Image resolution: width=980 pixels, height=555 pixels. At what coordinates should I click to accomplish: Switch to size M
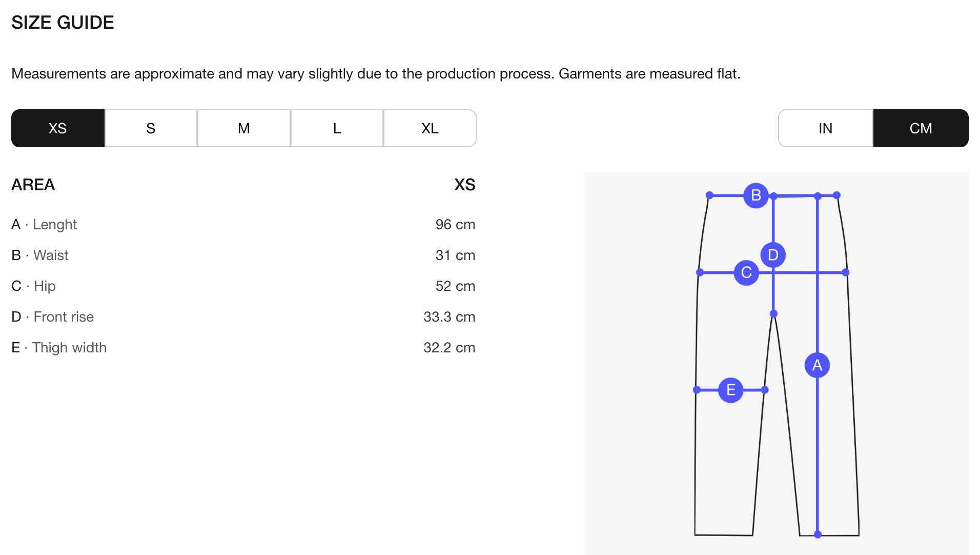(244, 128)
